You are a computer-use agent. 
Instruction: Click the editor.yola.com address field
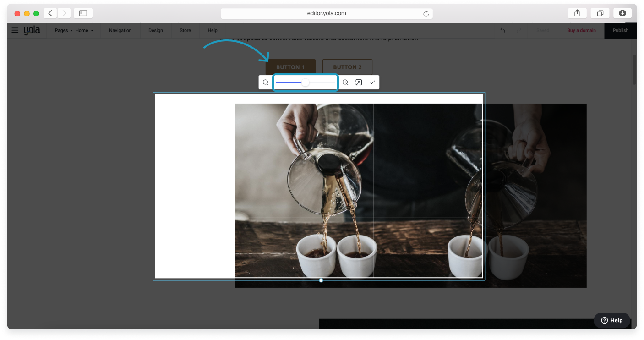point(326,14)
